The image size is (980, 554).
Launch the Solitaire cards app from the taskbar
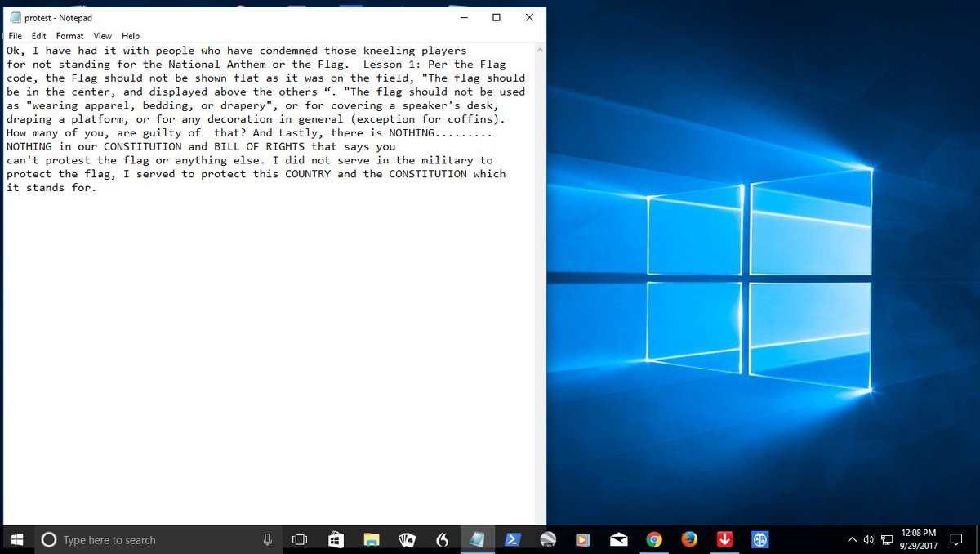click(407, 539)
